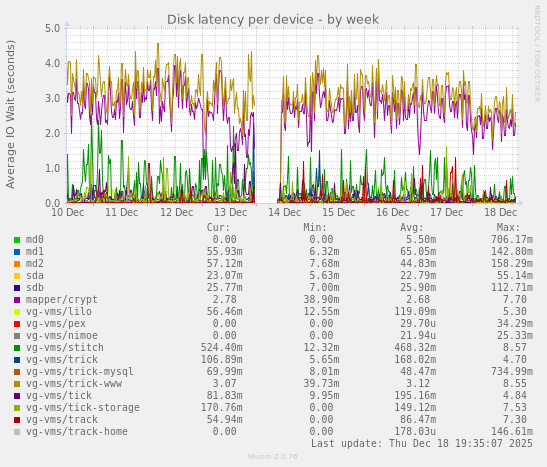
Task: Select the md1 legend label
Action: point(35,251)
